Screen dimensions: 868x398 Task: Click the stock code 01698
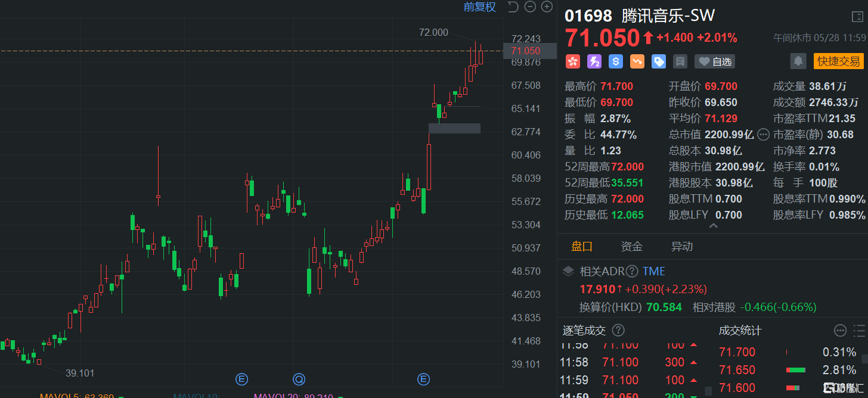click(x=588, y=16)
